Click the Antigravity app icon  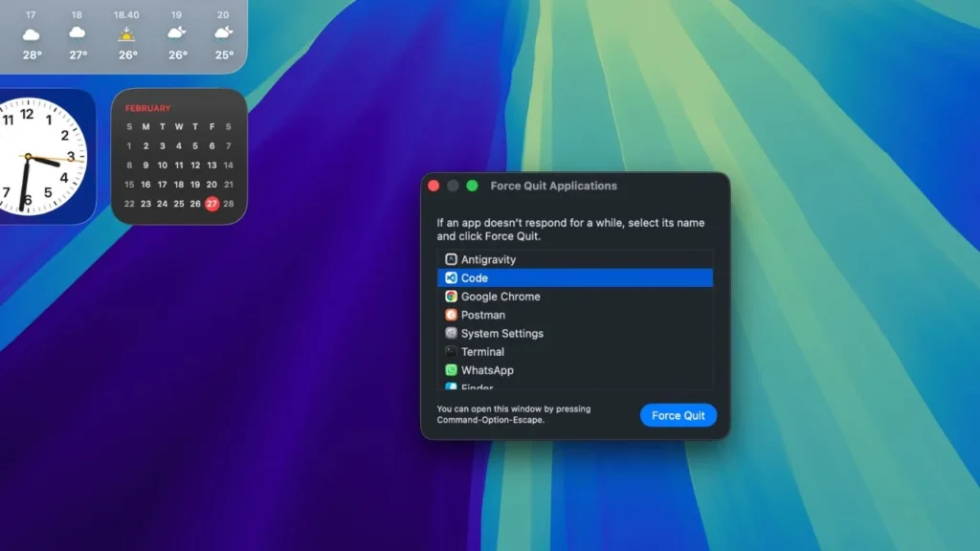(x=450, y=258)
